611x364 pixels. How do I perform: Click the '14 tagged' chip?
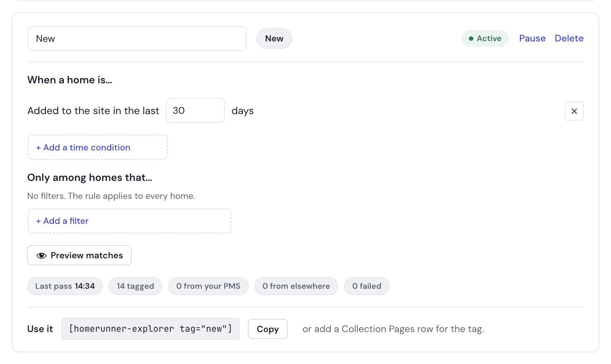click(135, 286)
